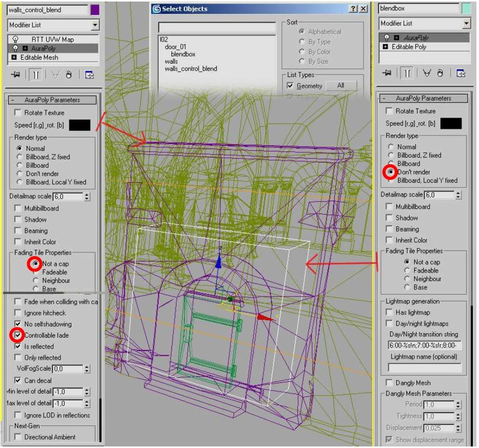Screen dimensions: 479x448
Task: Select Don't render in blendbox panel
Action: tap(391, 172)
